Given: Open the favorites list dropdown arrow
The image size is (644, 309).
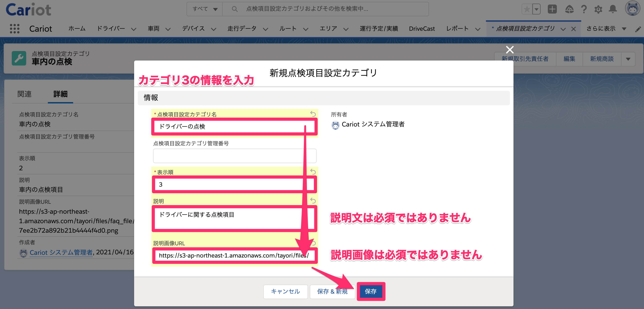Looking at the screenshot, I should click(536, 9).
